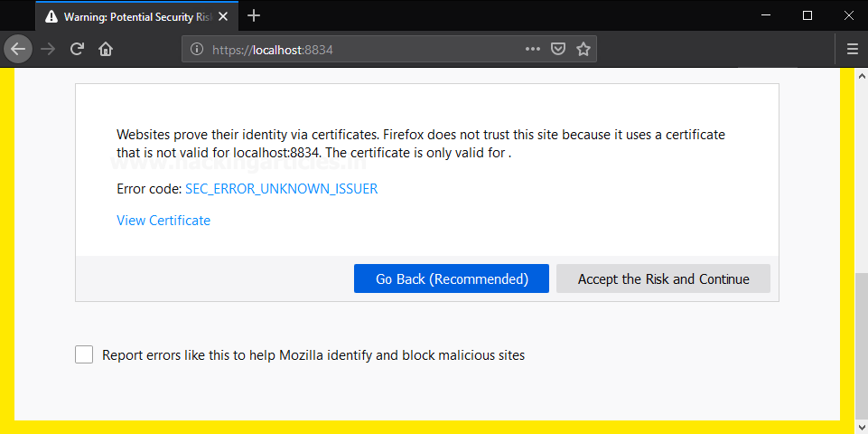This screenshot has width=868, height=434.
Task: Click the text 'Websites prove their identity via certificates'
Action: 247,135
